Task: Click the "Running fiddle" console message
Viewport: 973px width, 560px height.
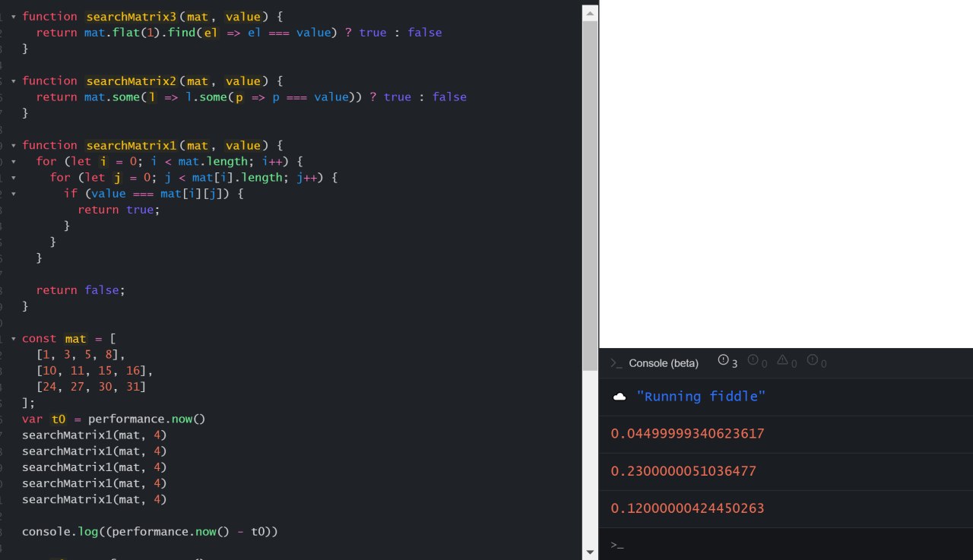Action: click(x=701, y=397)
